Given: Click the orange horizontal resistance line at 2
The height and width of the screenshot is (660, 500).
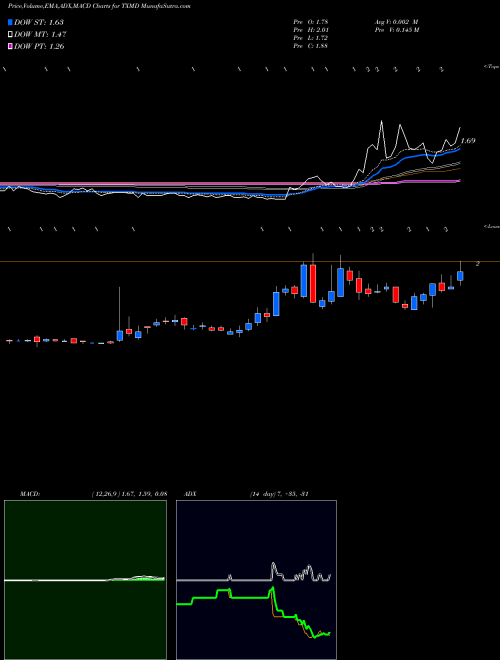Looking at the screenshot, I should [x=250, y=262].
